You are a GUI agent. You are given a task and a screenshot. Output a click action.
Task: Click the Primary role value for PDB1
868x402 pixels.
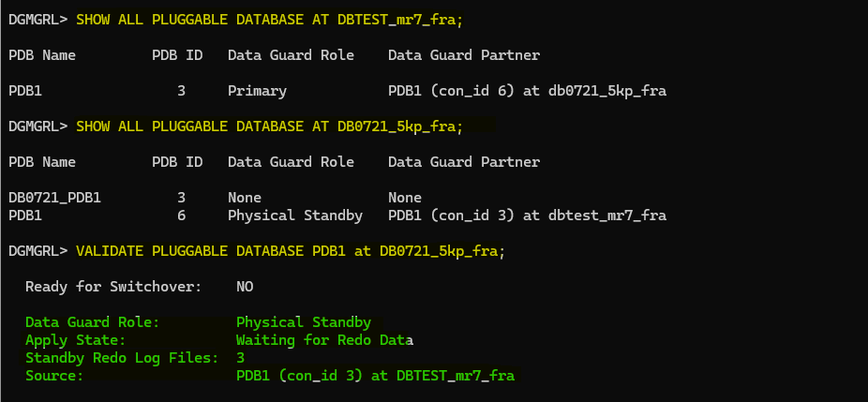tap(257, 91)
